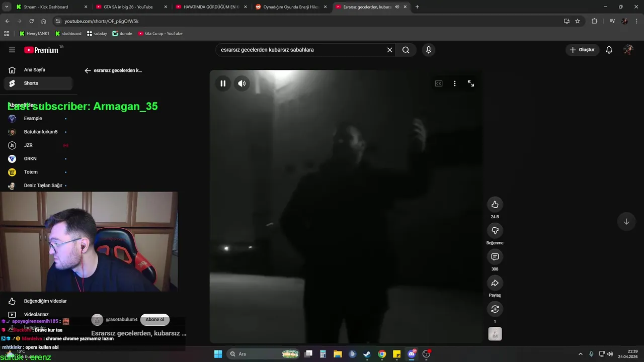Open the HenryTANK1 bookmark
644x362 pixels.
[34, 34]
